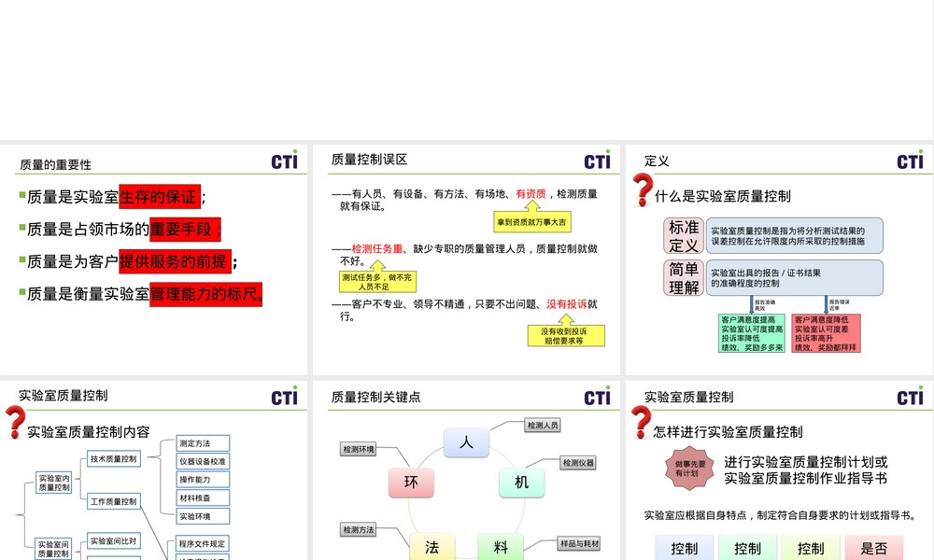This screenshot has height=560, width=934.
Task: Click the 操作能力 node
Action: click(x=203, y=480)
